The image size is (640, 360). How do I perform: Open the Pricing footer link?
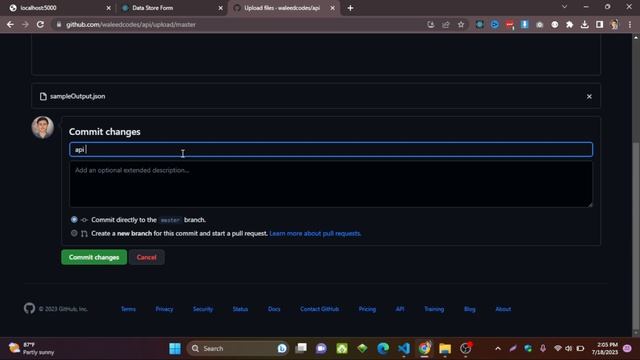367,309
